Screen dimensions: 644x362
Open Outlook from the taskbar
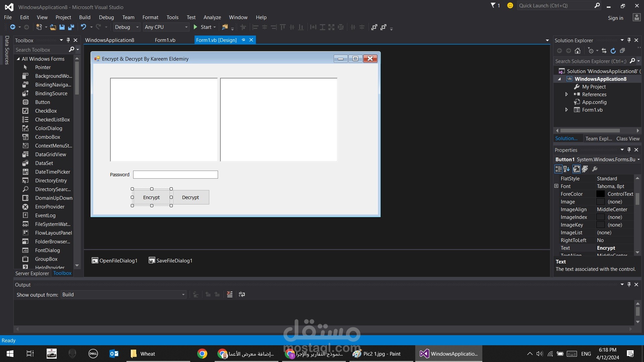coord(114,354)
